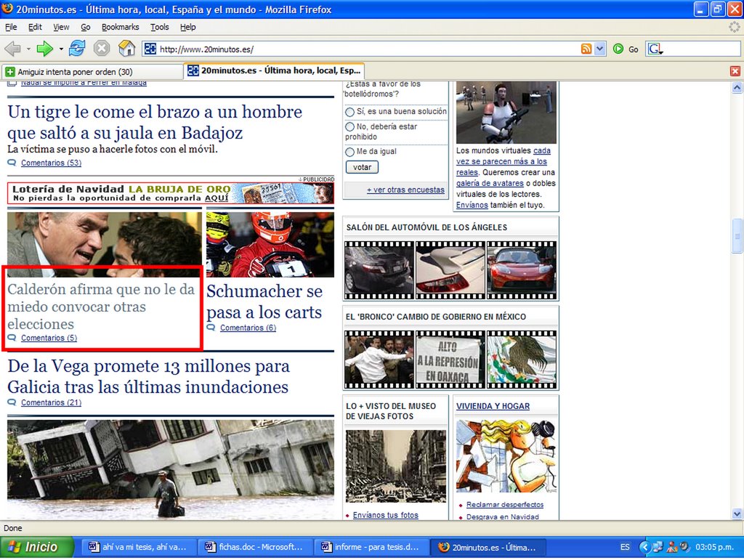The image size is (744, 560).
Task: Open the Tools menu
Action: [160, 27]
